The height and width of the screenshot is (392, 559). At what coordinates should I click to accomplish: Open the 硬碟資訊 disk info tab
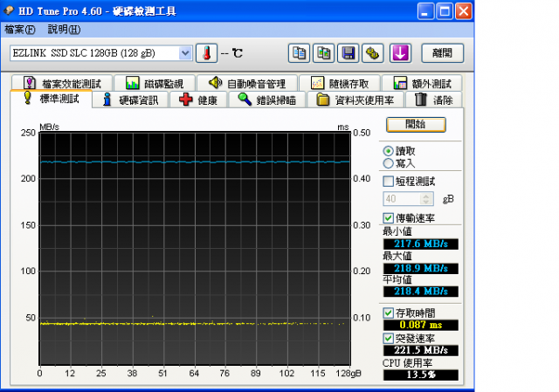pos(130,100)
